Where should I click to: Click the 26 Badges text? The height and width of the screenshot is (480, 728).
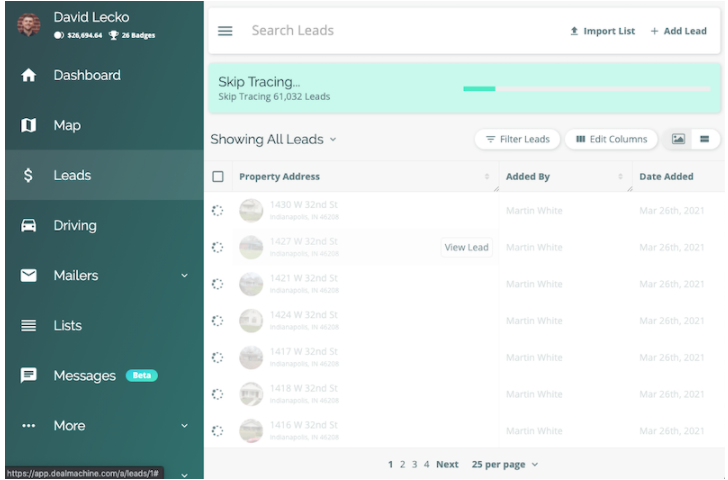tap(138, 35)
